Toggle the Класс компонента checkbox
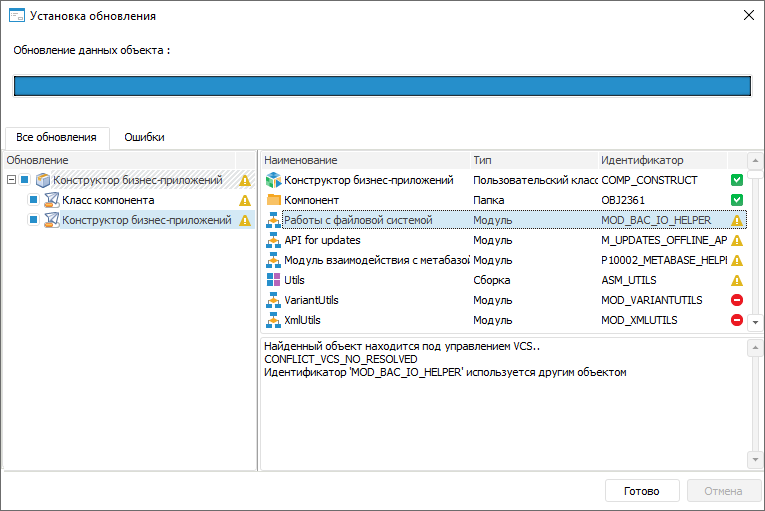Viewport: 765px width, 511px height. point(33,200)
